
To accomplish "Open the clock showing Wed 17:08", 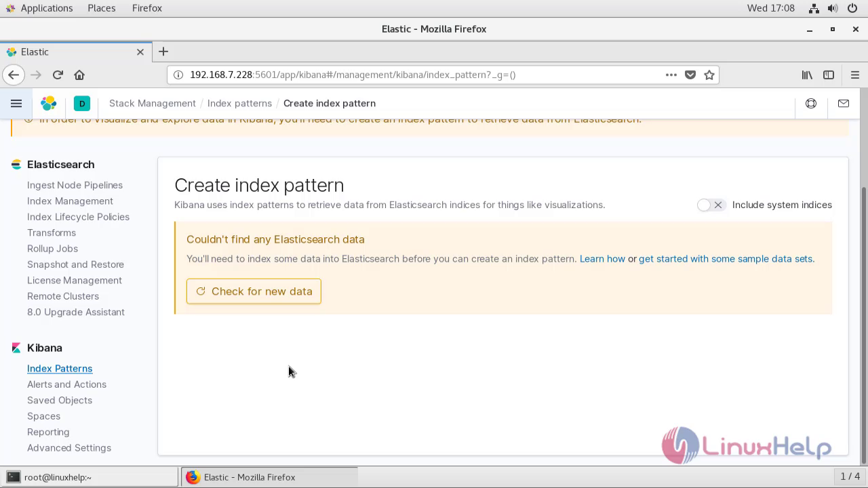I will click(x=771, y=8).
